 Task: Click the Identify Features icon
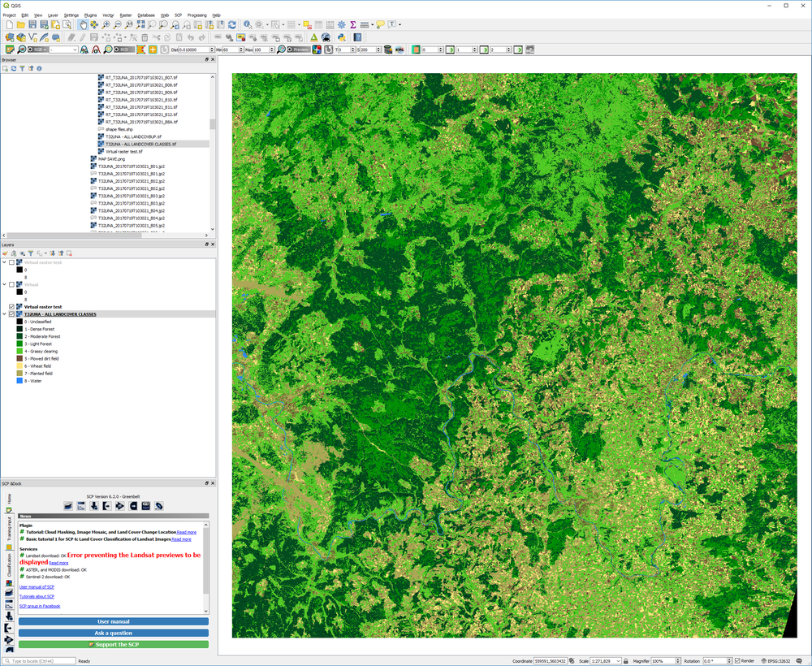246,25
